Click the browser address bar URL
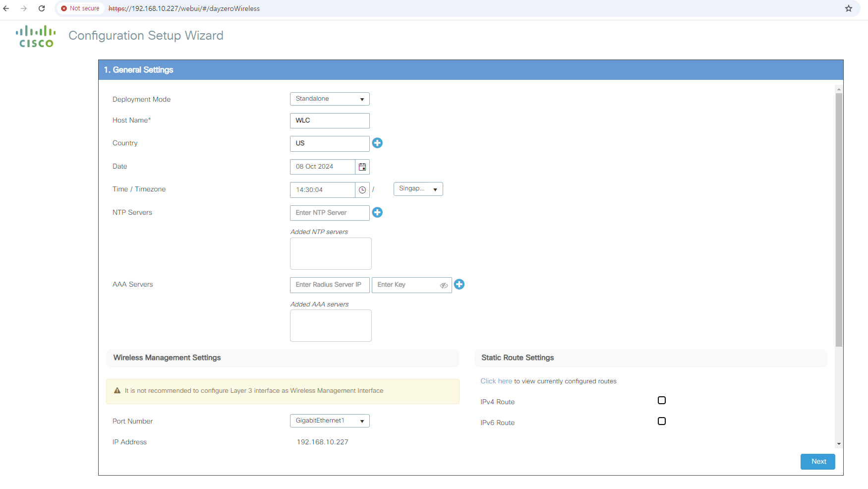The image size is (868, 489). pyautogui.click(x=184, y=8)
